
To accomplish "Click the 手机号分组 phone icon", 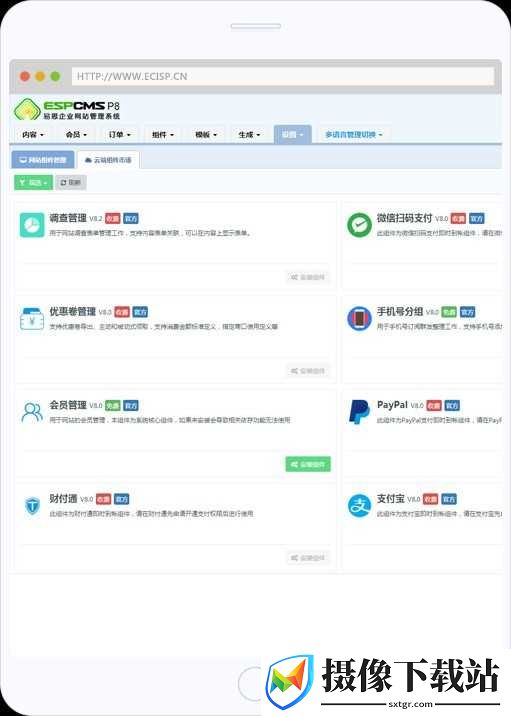I will (x=359, y=319).
